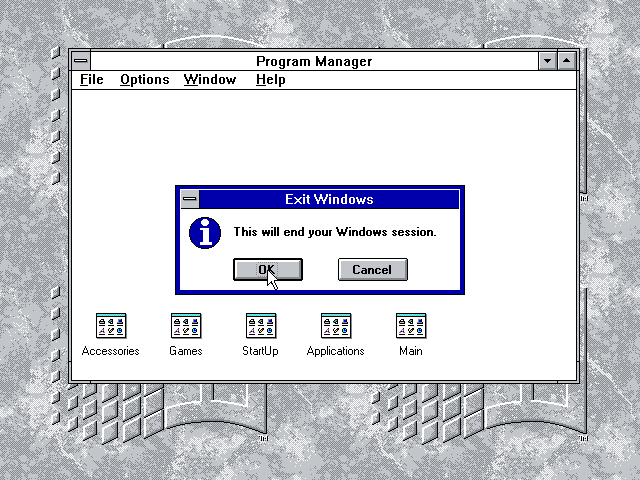The height and width of the screenshot is (480, 640).
Task: Open the Accessories program group icon
Action: pos(111,326)
